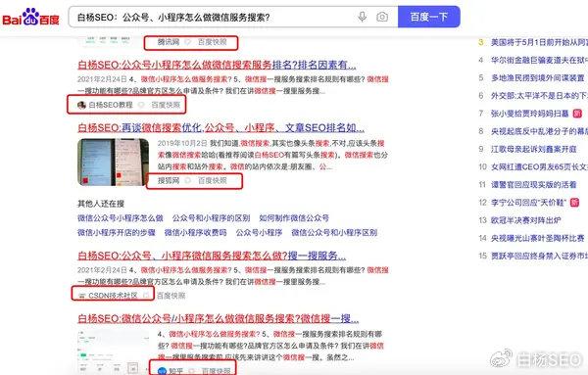The width and height of the screenshot is (588, 375).
Task: Click the 腾讯网 source link
Action: tap(169, 42)
